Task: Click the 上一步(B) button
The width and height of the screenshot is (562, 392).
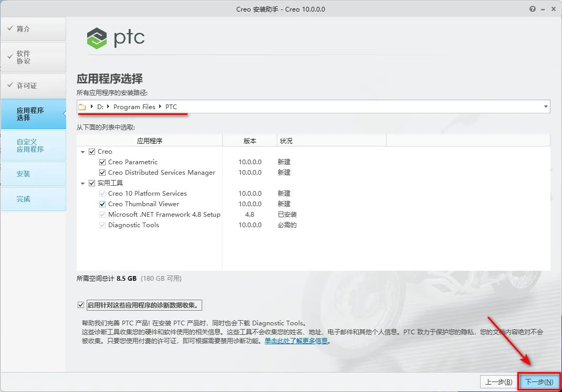Action: pos(498,382)
